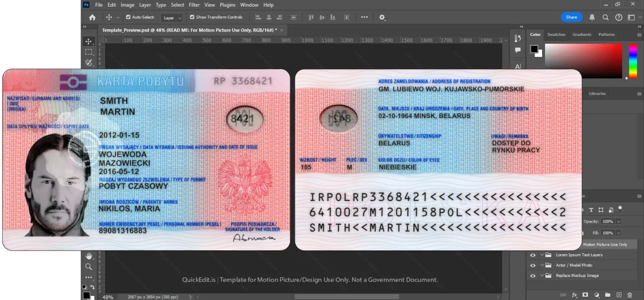Open the Opacity dropdown arrow
The height and width of the screenshot is (300, 644).
[619, 221]
